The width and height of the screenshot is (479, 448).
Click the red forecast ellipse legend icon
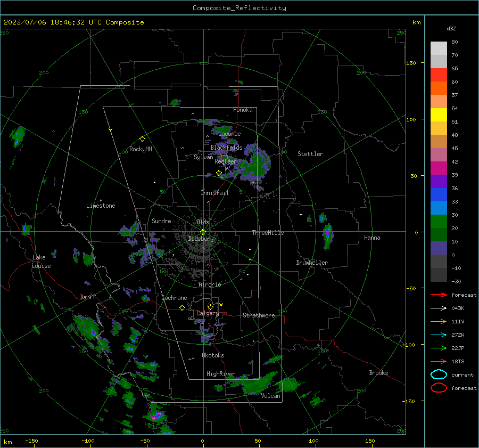[x=439, y=388]
